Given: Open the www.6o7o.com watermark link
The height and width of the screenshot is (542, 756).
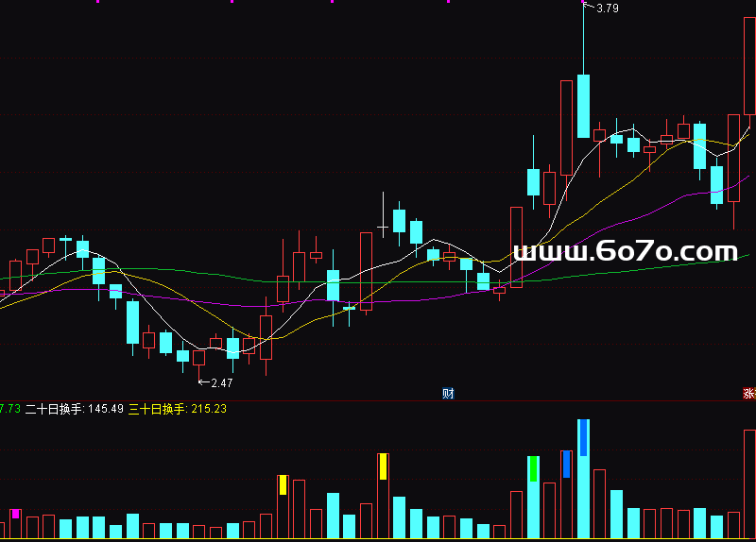Looking at the screenshot, I should coord(625,252).
